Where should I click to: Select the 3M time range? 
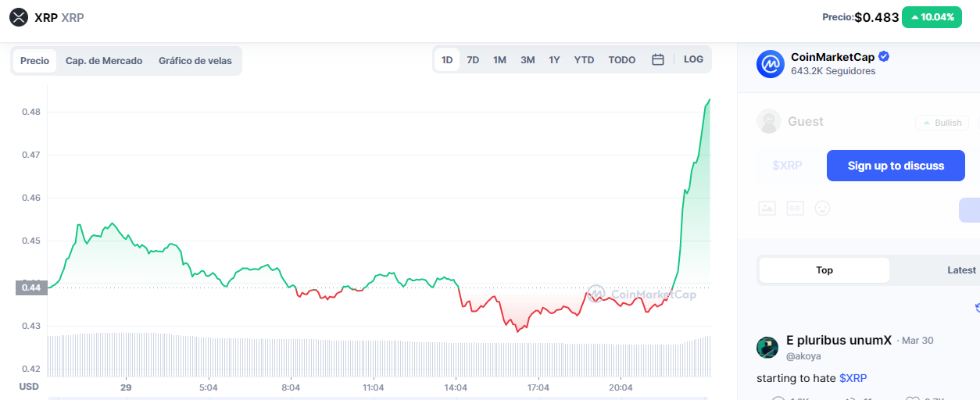click(x=528, y=59)
